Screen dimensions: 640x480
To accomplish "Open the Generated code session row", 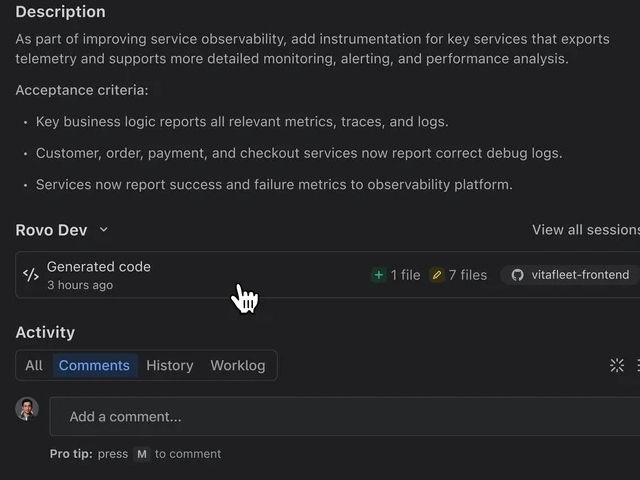I will point(200,275).
